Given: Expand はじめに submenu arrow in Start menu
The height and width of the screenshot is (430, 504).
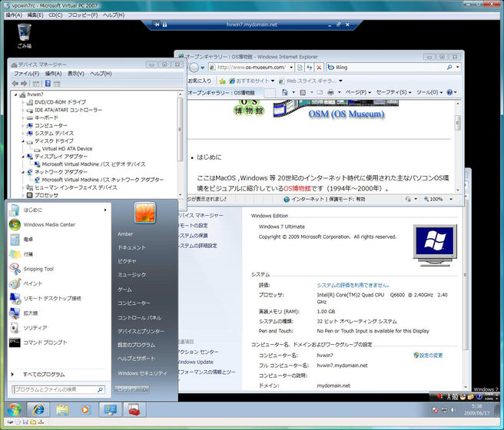Looking at the screenshot, I should pos(105,210).
